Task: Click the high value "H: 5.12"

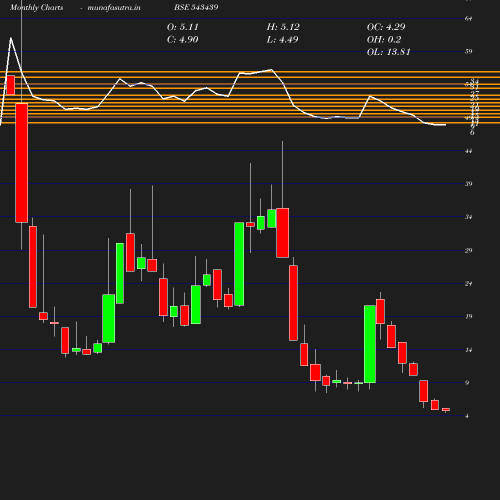Action: [x=283, y=27]
